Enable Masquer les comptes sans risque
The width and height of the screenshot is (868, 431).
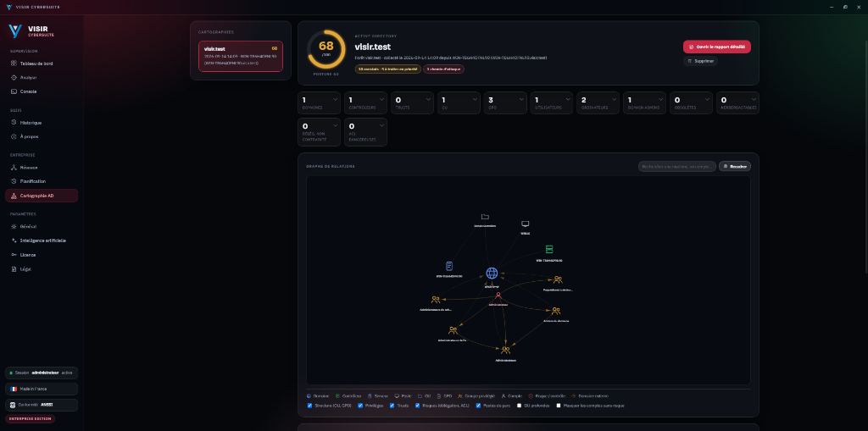559,406
